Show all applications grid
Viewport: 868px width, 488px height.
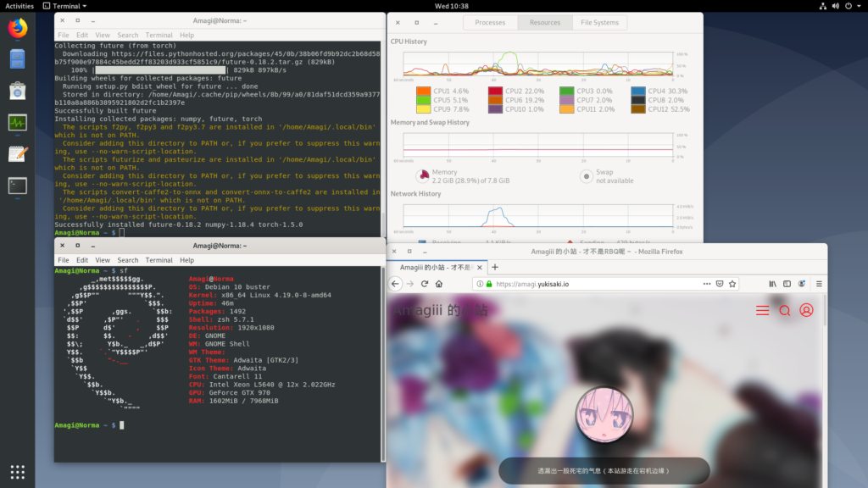[x=17, y=472]
